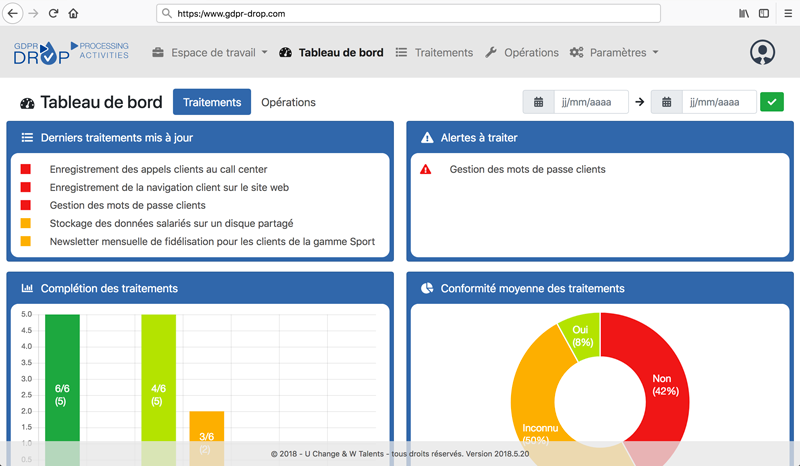
Task: Open the start date calendar icon
Action: coord(538,102)
